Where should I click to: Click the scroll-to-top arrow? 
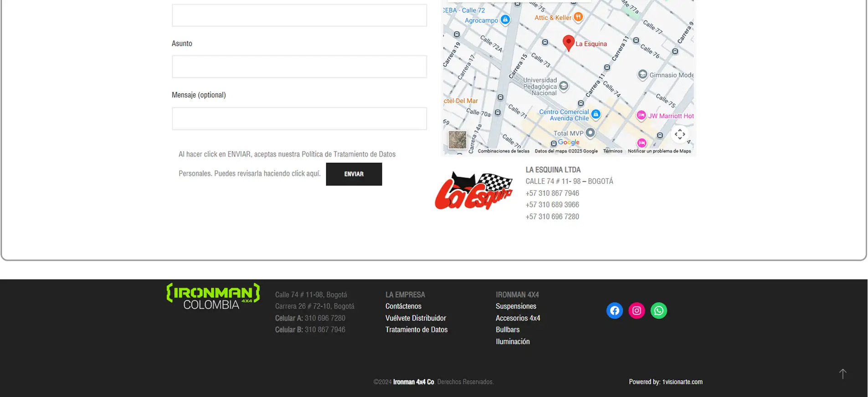pyautogui.click(x=842, y=374)
